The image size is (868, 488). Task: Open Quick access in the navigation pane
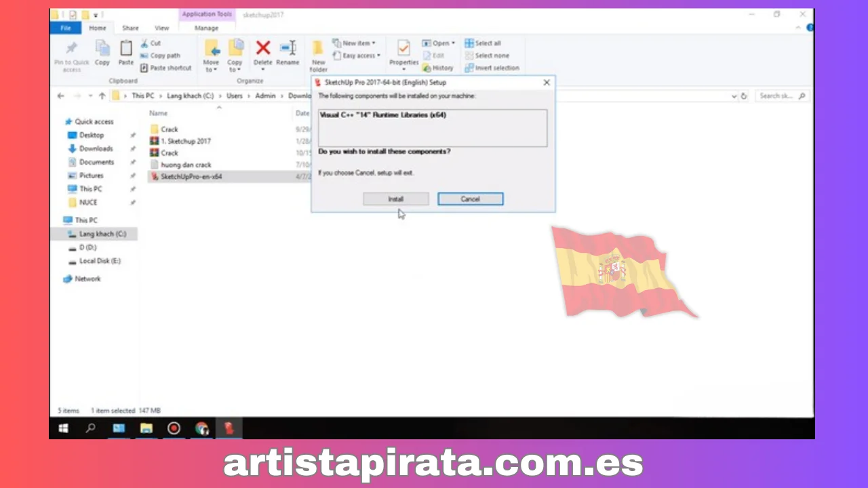point(88,122)
